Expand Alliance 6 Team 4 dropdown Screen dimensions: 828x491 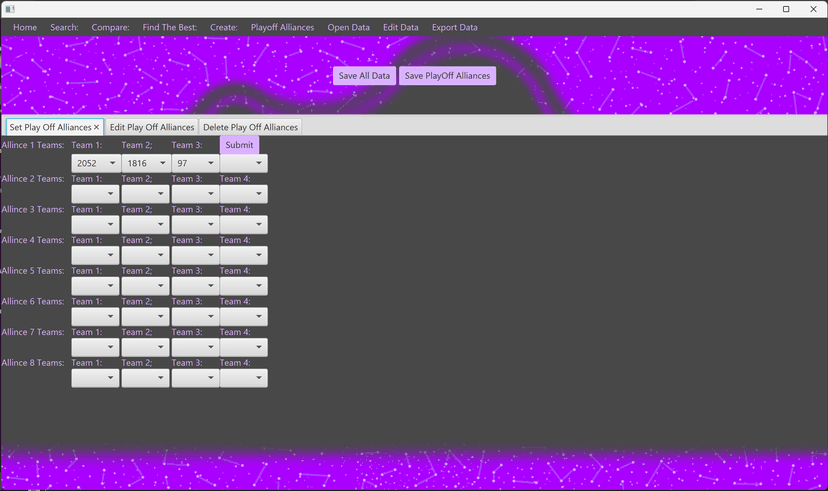point(244,317)
